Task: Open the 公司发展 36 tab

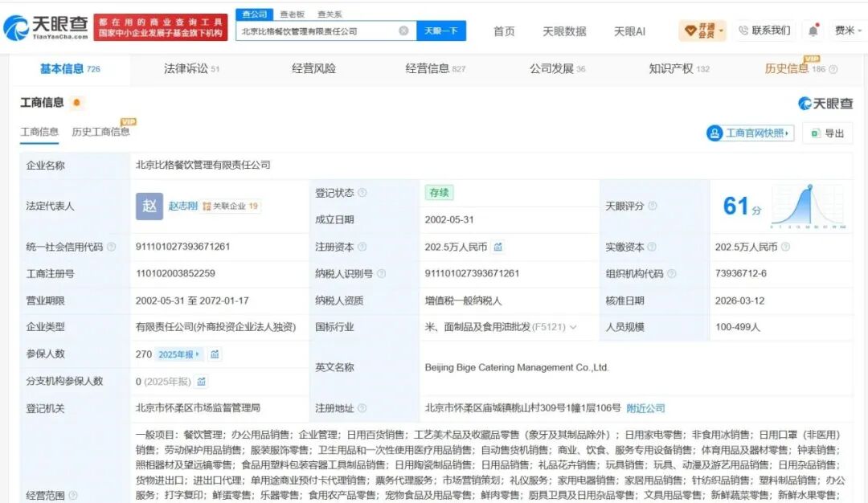Action: (x=557, y=68)
